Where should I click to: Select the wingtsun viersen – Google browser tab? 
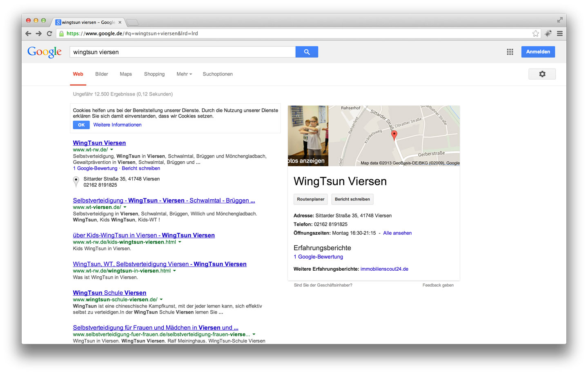88,22
